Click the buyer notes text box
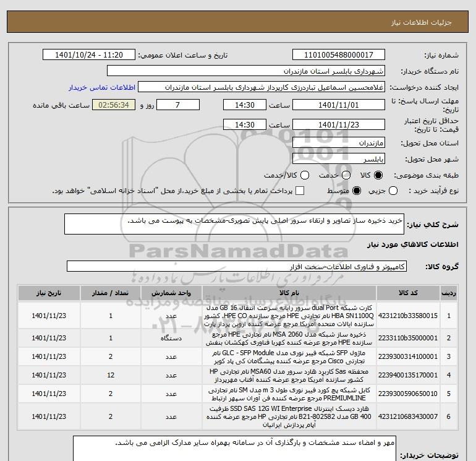This screenshot has height=461, width=476. coord(234,449)
